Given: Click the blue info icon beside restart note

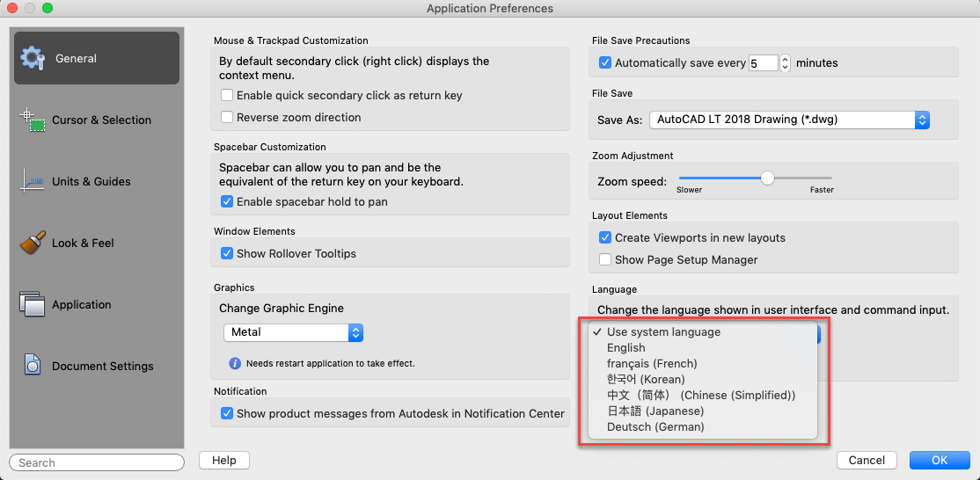Looking at the screenshot, I should tap(235, 363).
